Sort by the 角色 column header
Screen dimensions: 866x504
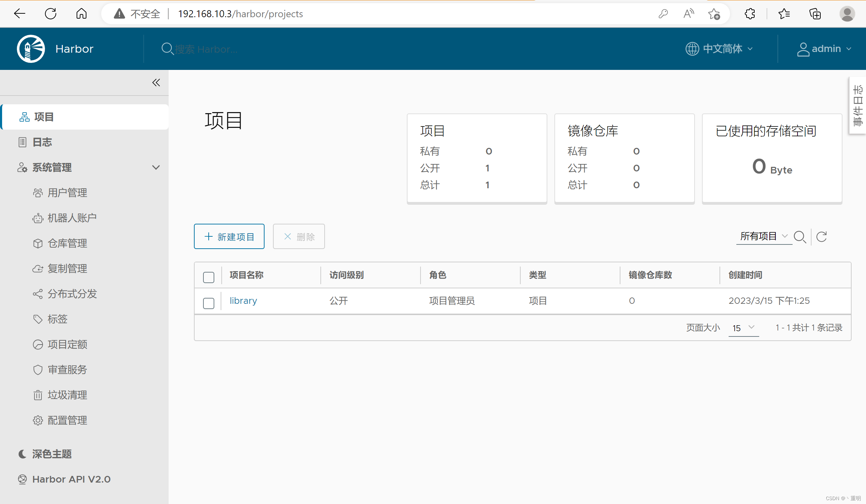tap(438, 275)
